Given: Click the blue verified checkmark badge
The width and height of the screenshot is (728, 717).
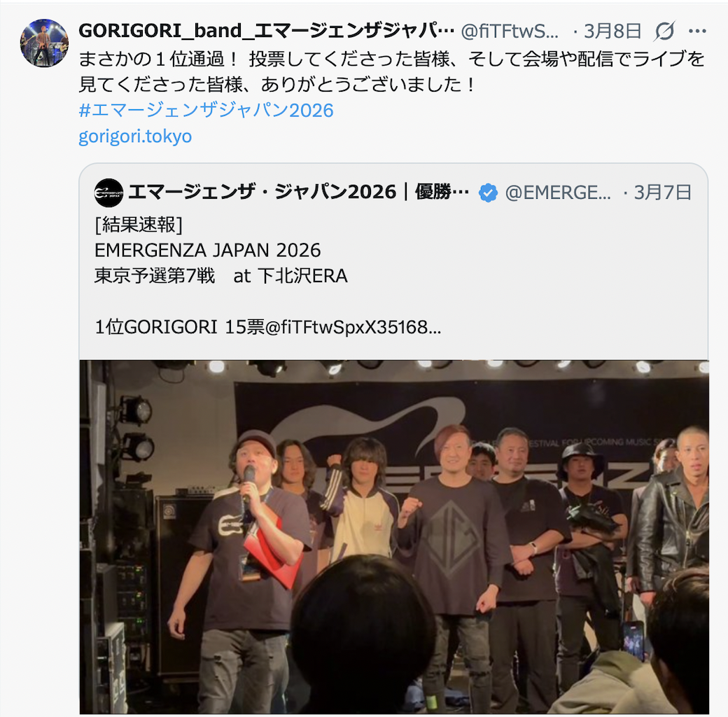Looking at the screenshot, I should pos(488,193).
